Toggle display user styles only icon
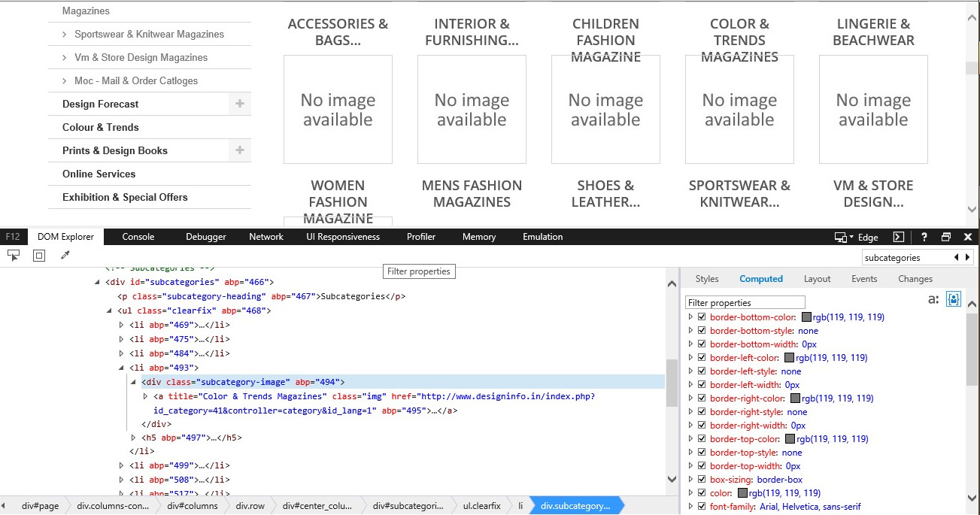 click(x=954, y=299)
